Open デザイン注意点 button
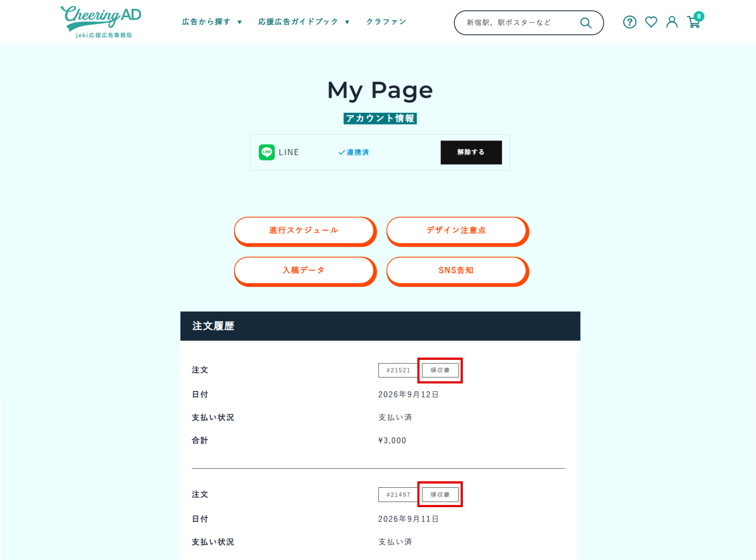The height and width of the screenshot is (560, 756). tap(457, 231)
